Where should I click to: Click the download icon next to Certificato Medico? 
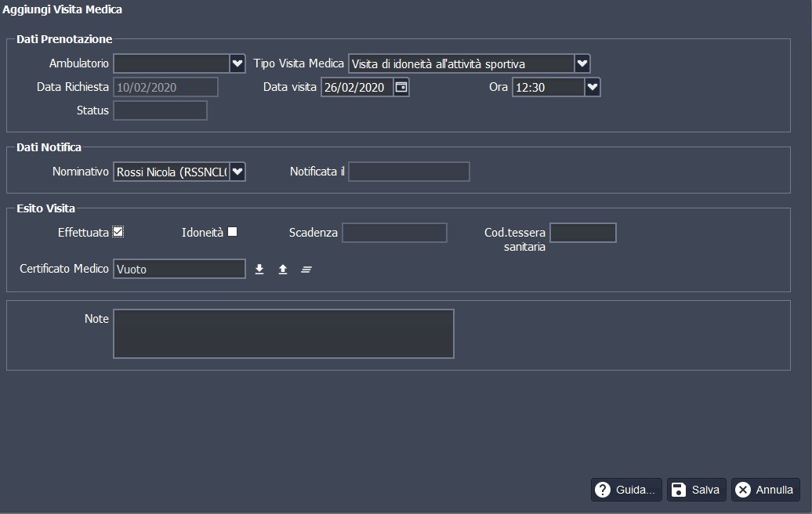pos(259,270)
